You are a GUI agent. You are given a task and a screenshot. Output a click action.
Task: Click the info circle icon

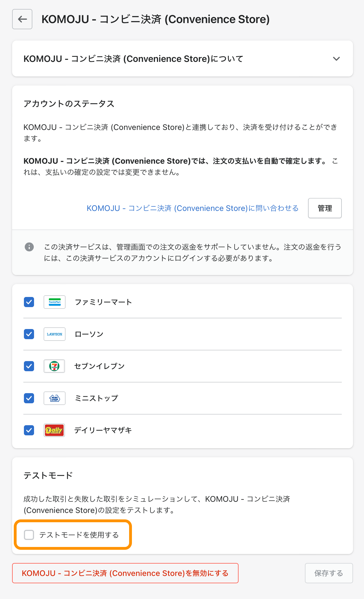[29, 247]
